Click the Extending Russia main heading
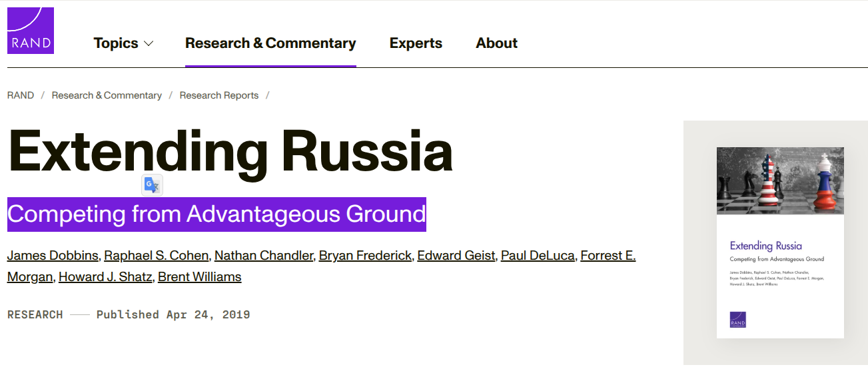This screenshot has width=868, height=383. pyautogui.click(x=230, y=152)
